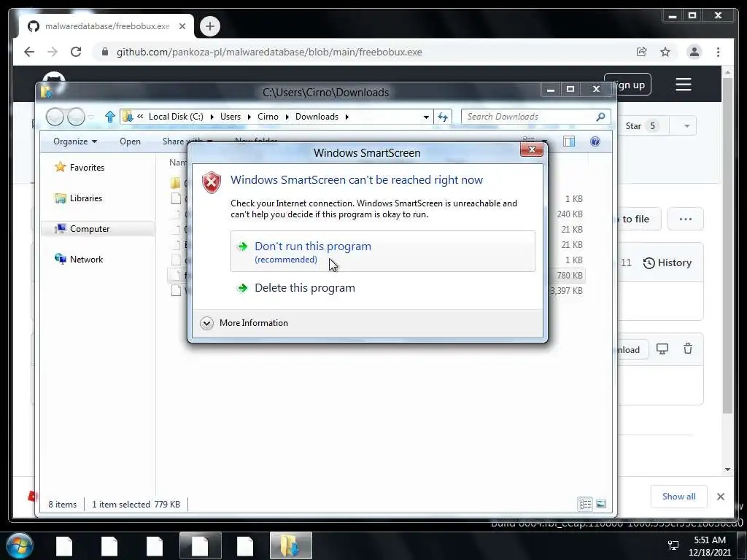Select the 3,397 KB file row
This screenshot has height=560, width=747.
pos(376,290)
